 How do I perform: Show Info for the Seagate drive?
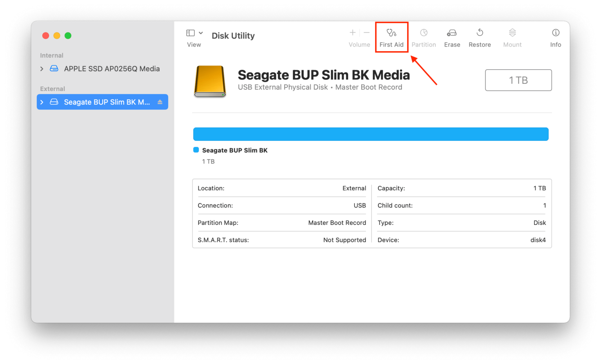(x=555, y=37)
